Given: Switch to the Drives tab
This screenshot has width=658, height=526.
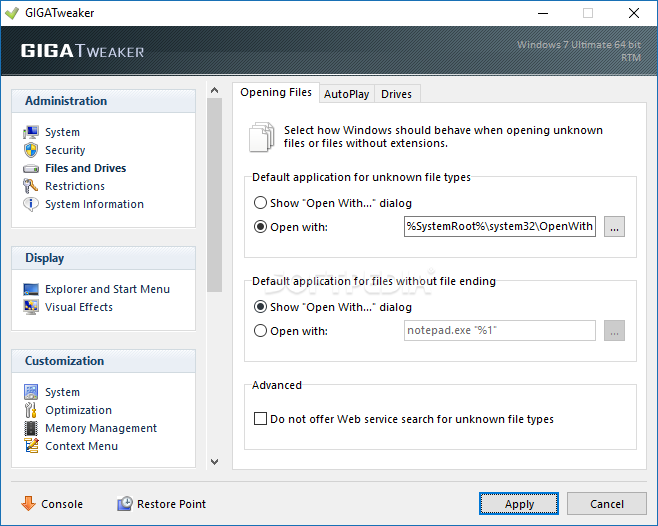Looking at the screenshot, I should pos(397,94).
